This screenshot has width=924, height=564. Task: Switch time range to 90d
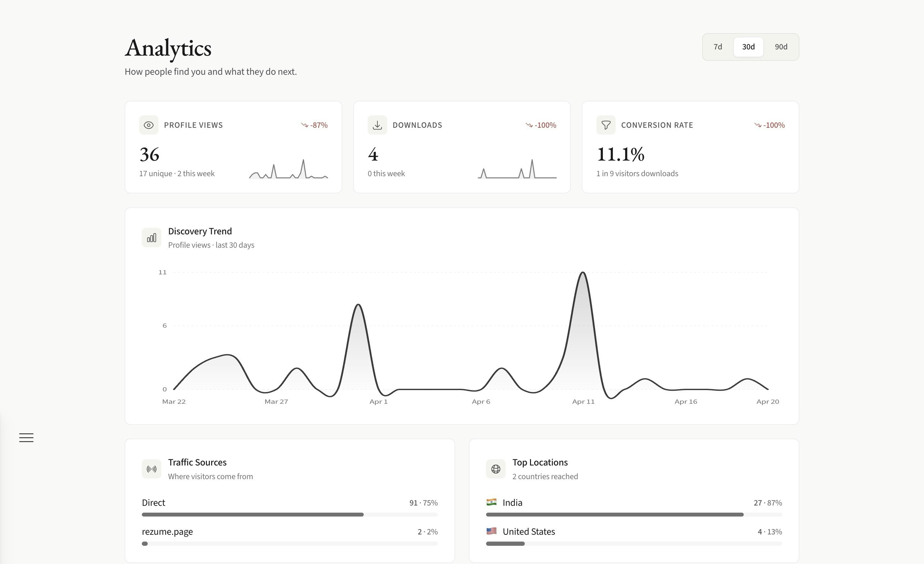click(781, 47)
